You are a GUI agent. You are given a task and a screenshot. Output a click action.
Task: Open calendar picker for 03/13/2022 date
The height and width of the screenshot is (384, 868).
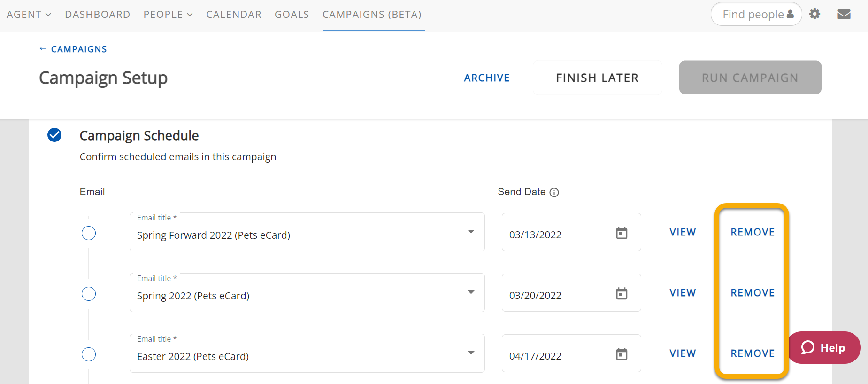tap(622, 233)
